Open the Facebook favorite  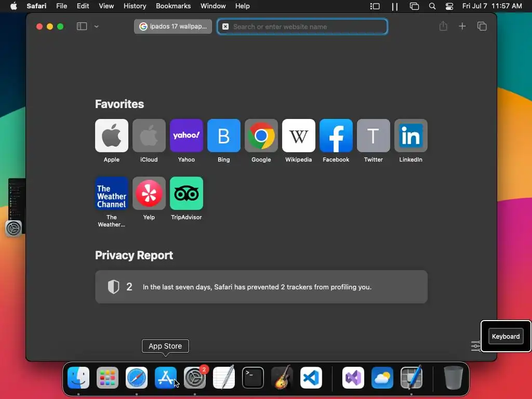336,136
